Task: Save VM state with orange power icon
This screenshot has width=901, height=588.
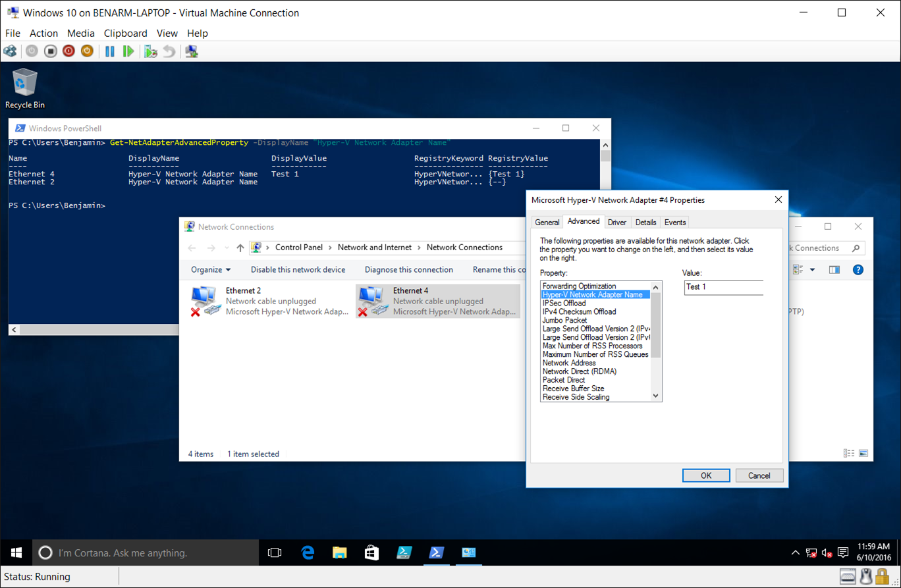Action: (87, 51)
